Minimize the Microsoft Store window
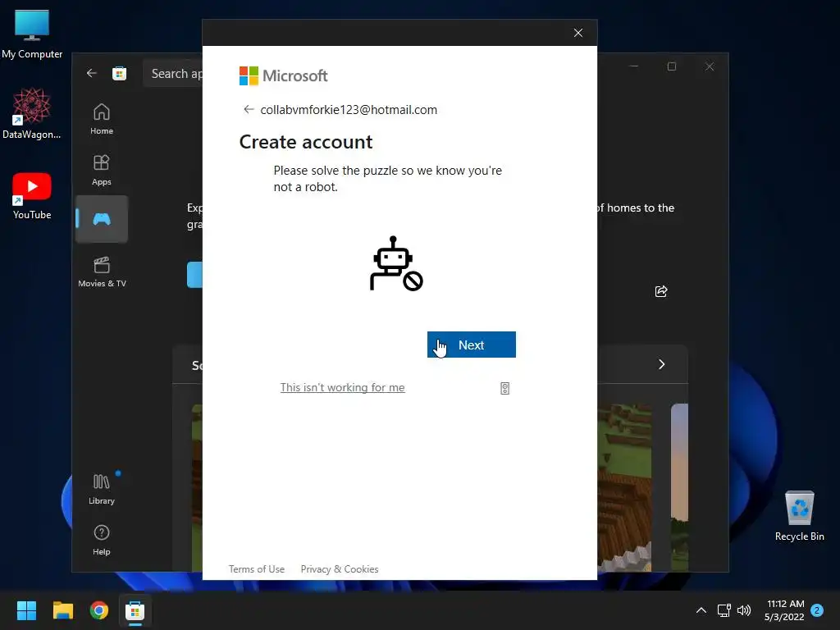 (x=634, y=66)
